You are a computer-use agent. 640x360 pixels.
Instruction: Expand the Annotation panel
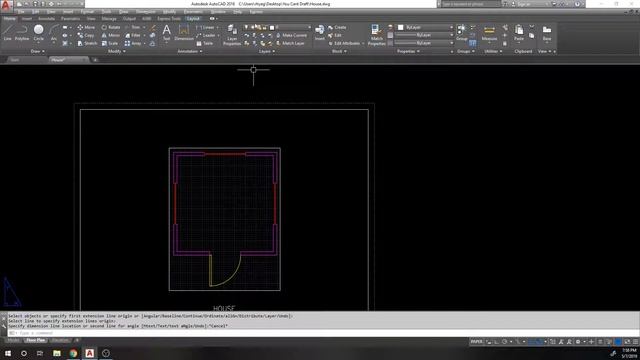[190, 51]
